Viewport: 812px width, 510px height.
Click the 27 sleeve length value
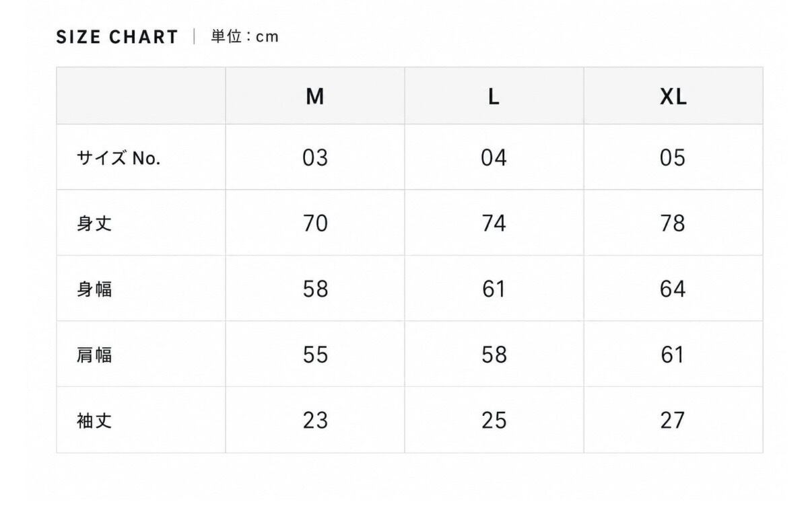(x=673, y=420)
